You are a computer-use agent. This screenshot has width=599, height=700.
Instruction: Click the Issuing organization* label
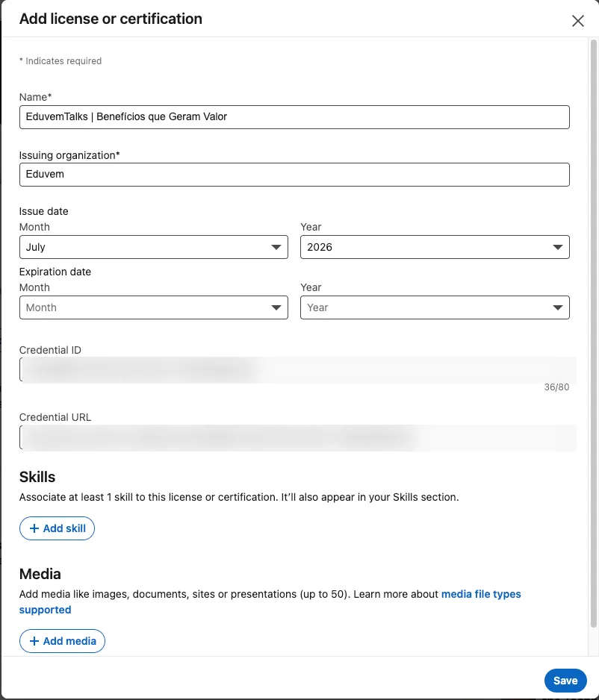click(x=69, y=155)
